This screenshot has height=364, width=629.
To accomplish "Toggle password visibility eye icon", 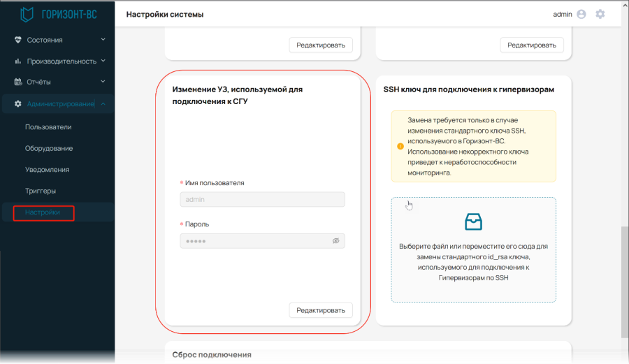I will click(x=335, y=241).
